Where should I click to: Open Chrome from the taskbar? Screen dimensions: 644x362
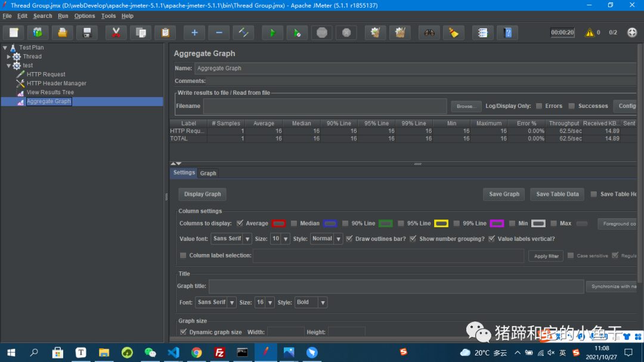[196, 352]
